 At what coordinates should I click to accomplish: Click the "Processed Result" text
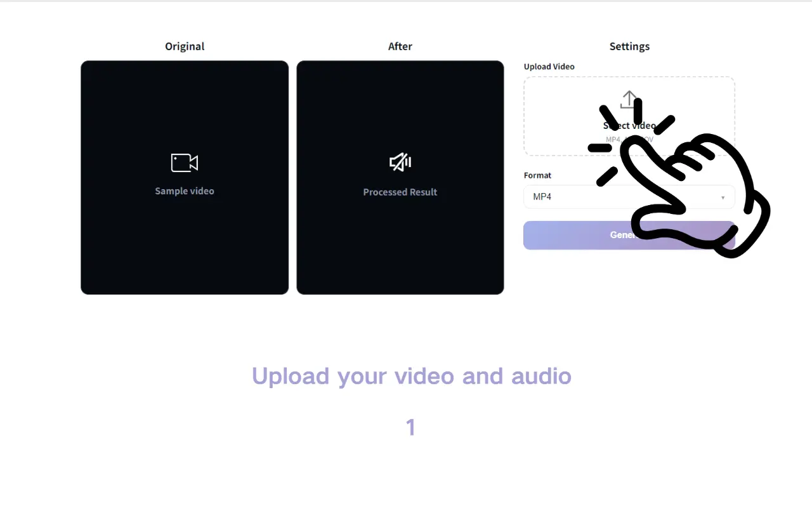(400, 192)
